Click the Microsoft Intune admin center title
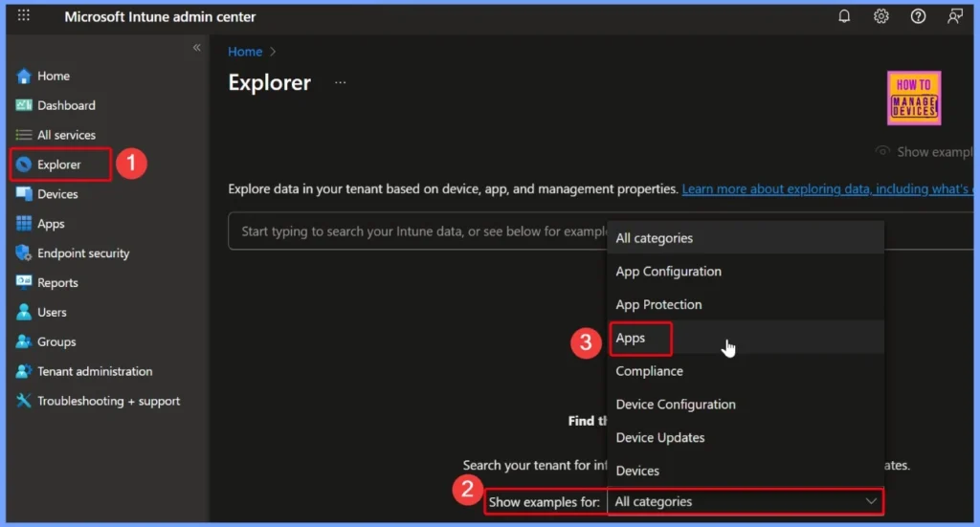 (160, 17)
